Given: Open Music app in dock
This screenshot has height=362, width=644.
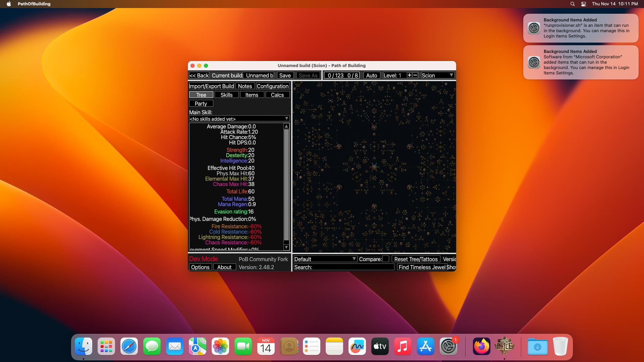Looking at the screenshot, I should pyautogui.click(x=403, y=346).
